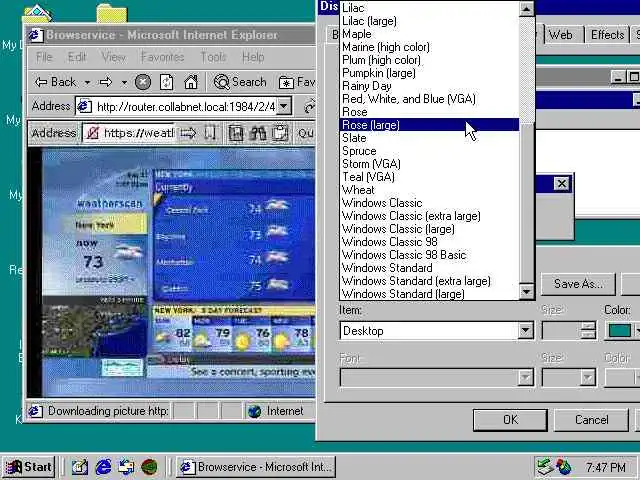The image size is (640, 480).
Task: Click the Save As... button
Action: click(578, 284)
